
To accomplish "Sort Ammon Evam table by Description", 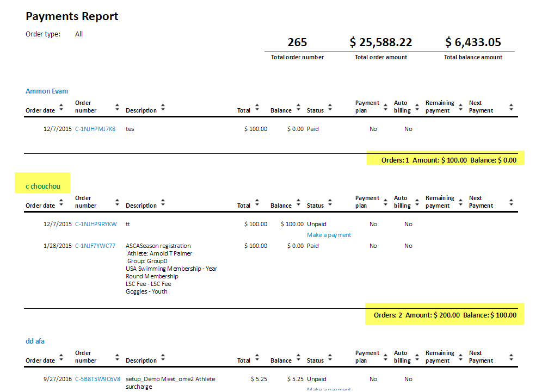I will coord(163,107).
